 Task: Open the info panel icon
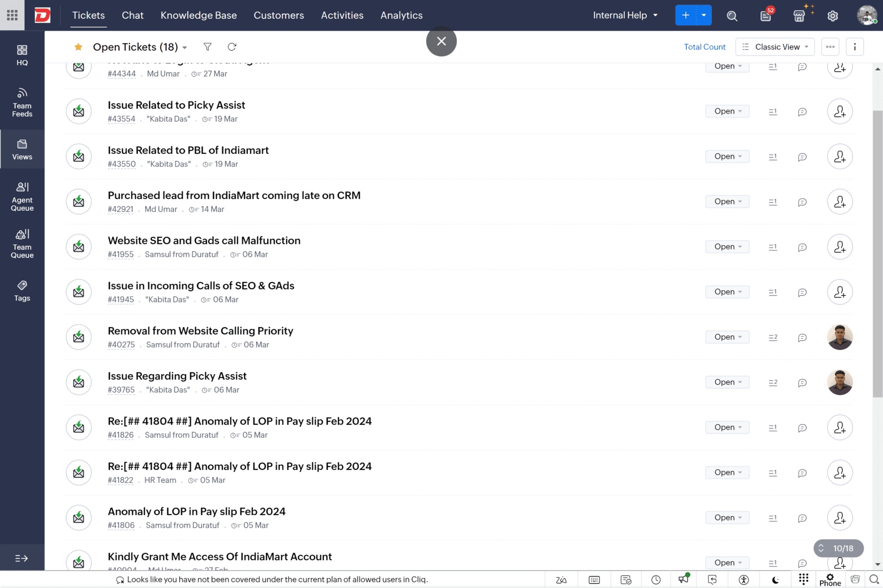[855, 47]
